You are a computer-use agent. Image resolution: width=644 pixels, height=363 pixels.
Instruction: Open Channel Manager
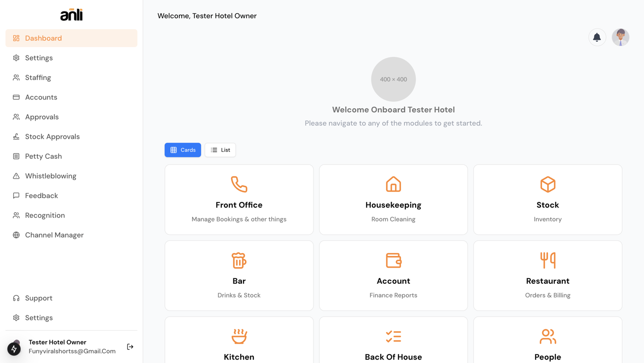pyautogui.click(x=72, y=235)
